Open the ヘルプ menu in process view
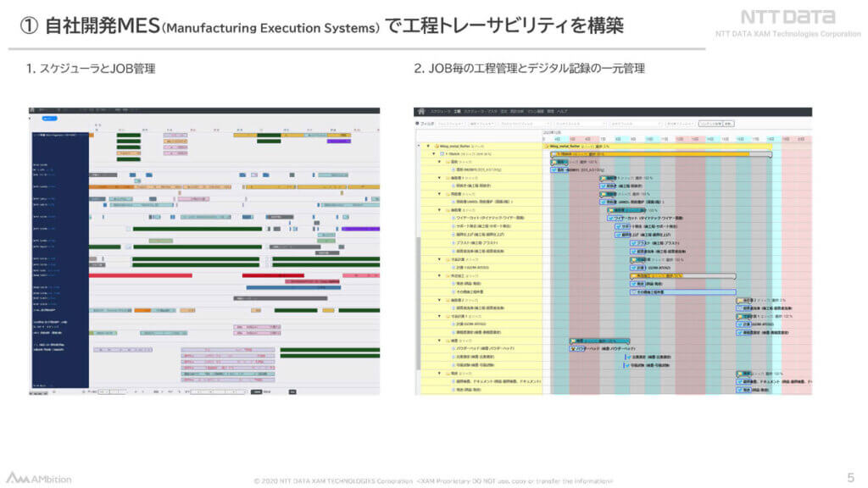The height and width of the screenshot is (488, 868). pos(563,111)
